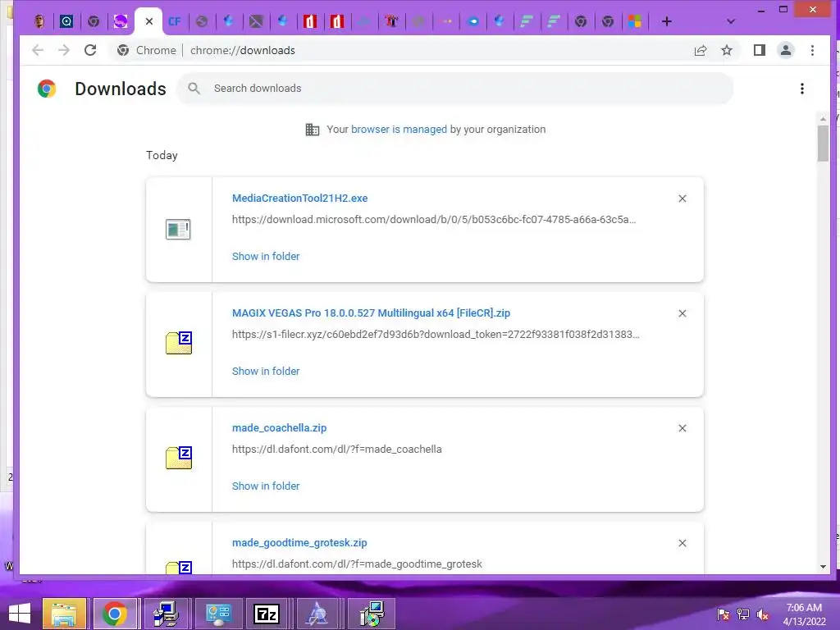The image size is (840, 630).
Task: Open the Downloads page more-actions menu
Action: [x=802, y=89]
